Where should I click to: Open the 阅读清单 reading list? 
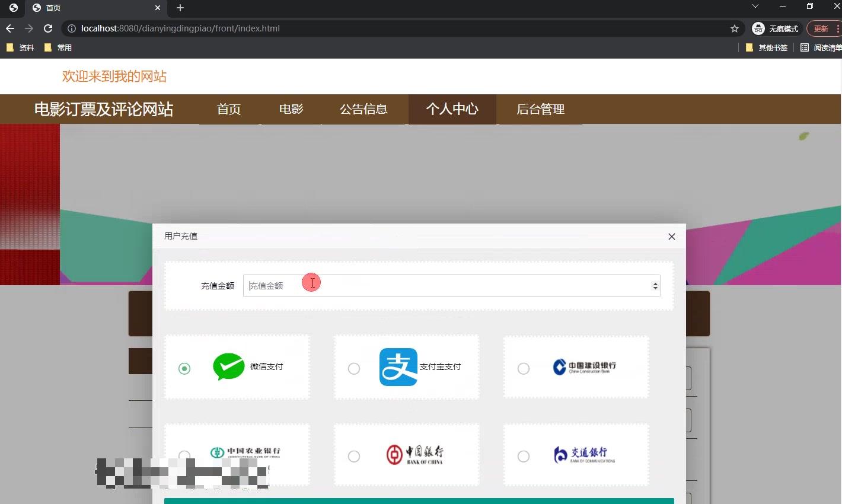click(x=821, y=47)
